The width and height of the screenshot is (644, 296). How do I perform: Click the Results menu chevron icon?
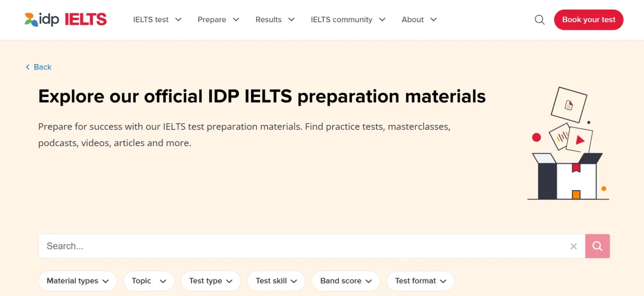click(291, 20)
